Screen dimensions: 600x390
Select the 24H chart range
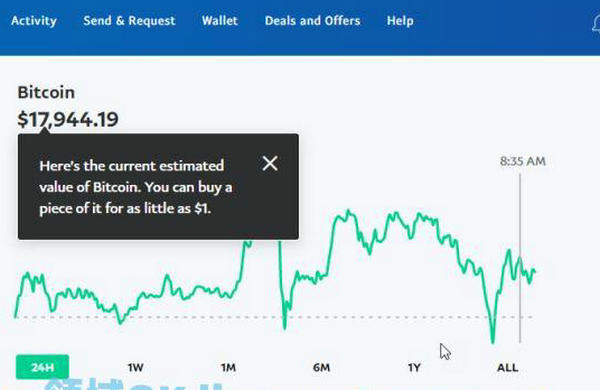[42, 367]
